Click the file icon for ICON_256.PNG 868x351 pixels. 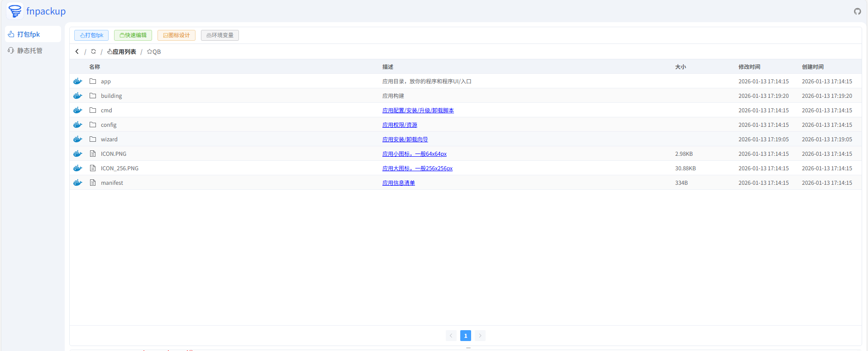(x=93, y=168)
